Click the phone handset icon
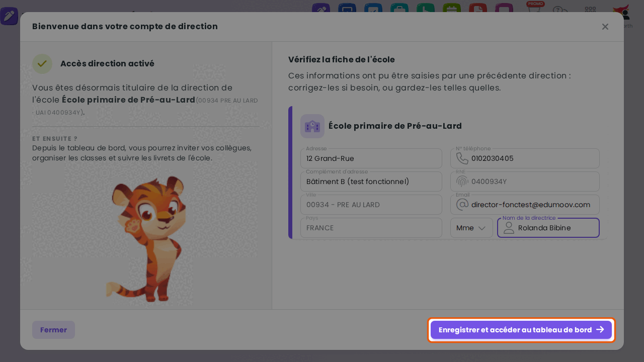The width and height of the screenshot is (644, 362). (462, 158)
